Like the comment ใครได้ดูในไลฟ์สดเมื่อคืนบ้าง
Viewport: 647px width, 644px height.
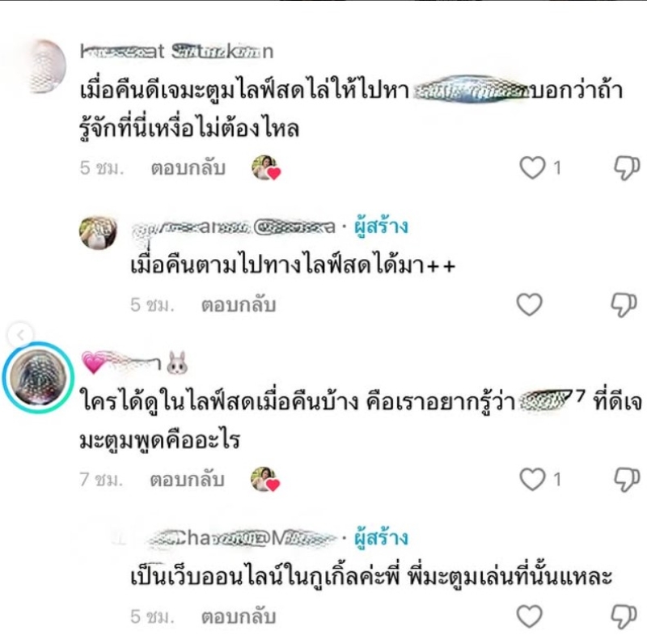tap(532, 479)
